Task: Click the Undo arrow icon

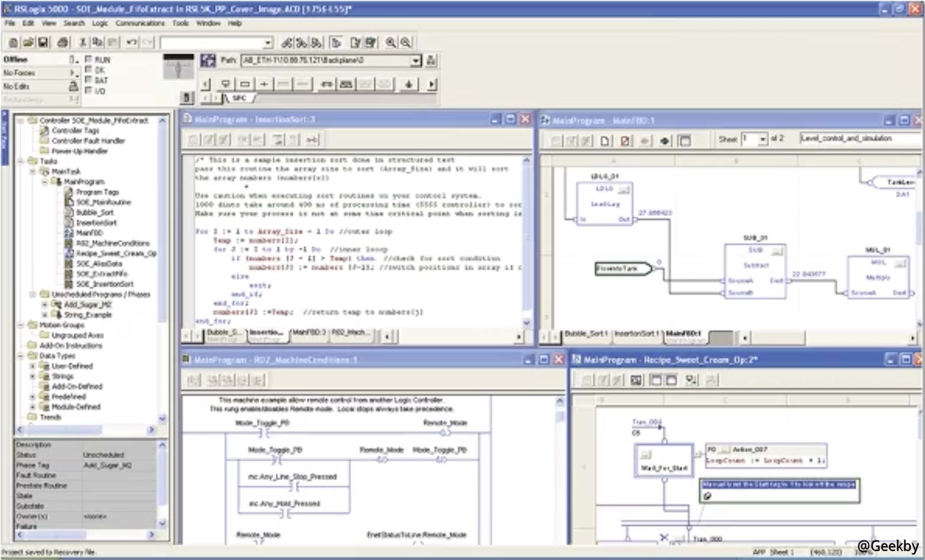Action: [131, 42]
